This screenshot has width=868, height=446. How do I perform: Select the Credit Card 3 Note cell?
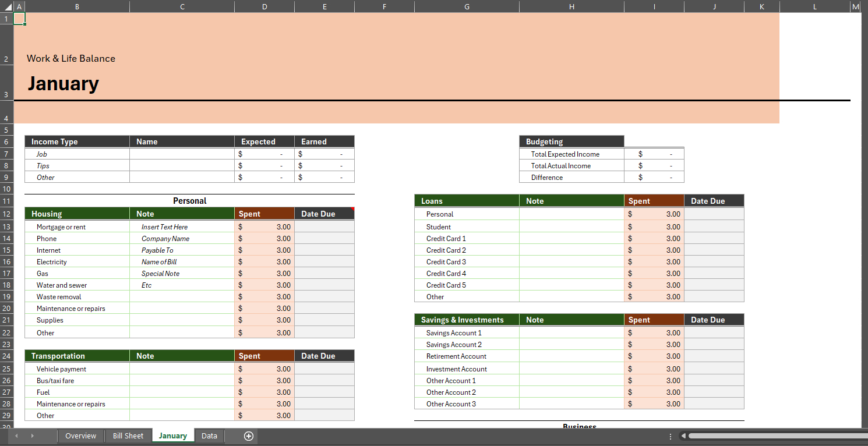[x=571, y=262]
